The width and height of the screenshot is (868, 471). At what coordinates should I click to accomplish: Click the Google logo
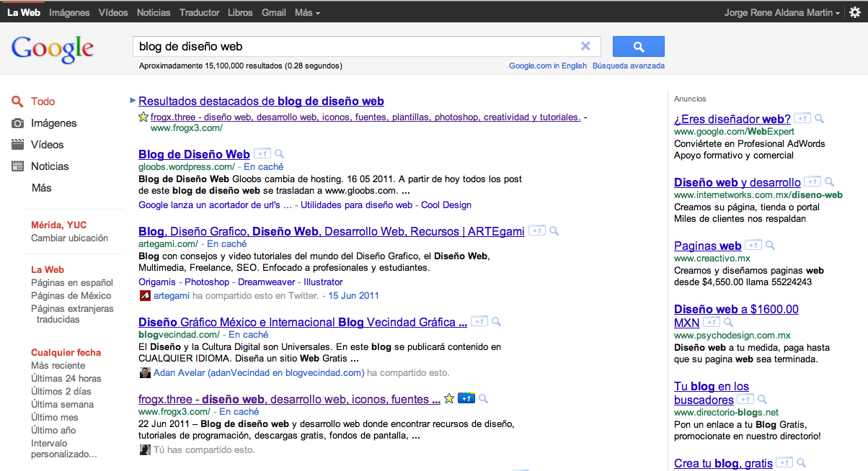[x=53, y=48]
